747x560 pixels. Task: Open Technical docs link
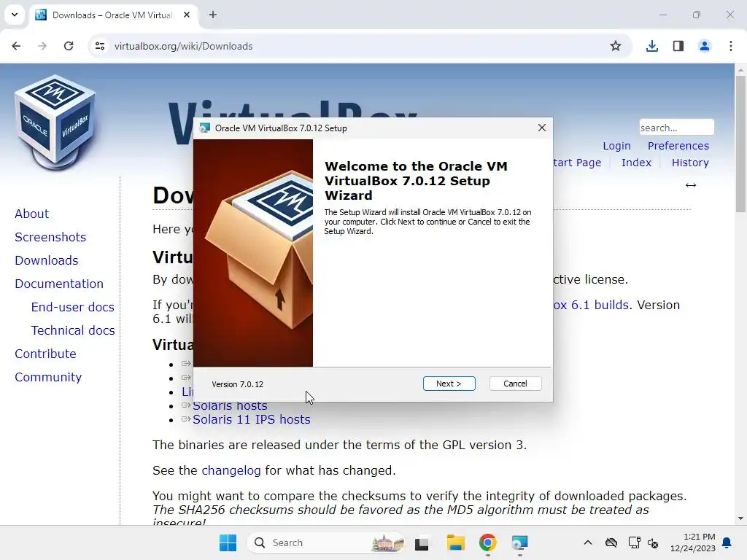pos(73,330)
